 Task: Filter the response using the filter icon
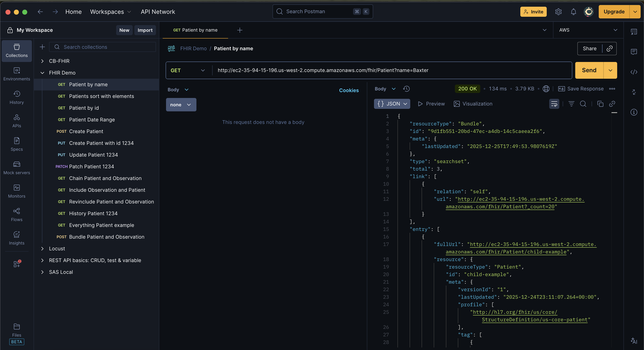[571, 104]
